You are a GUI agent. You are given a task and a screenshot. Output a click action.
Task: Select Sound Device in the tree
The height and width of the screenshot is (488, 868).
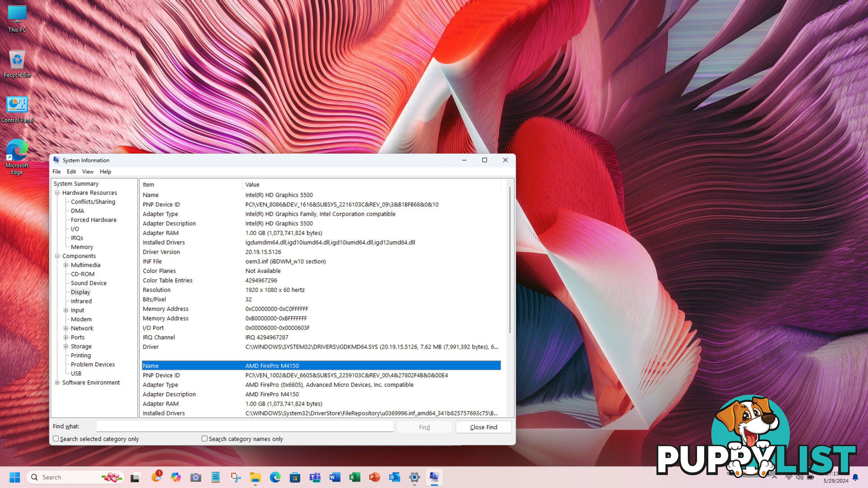coord(89,283)
